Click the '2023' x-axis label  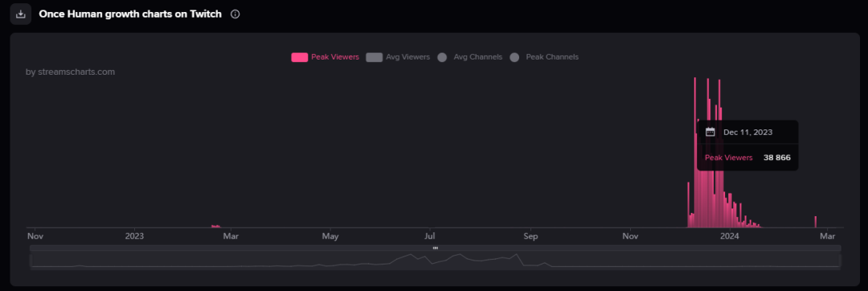click(134, 236)
